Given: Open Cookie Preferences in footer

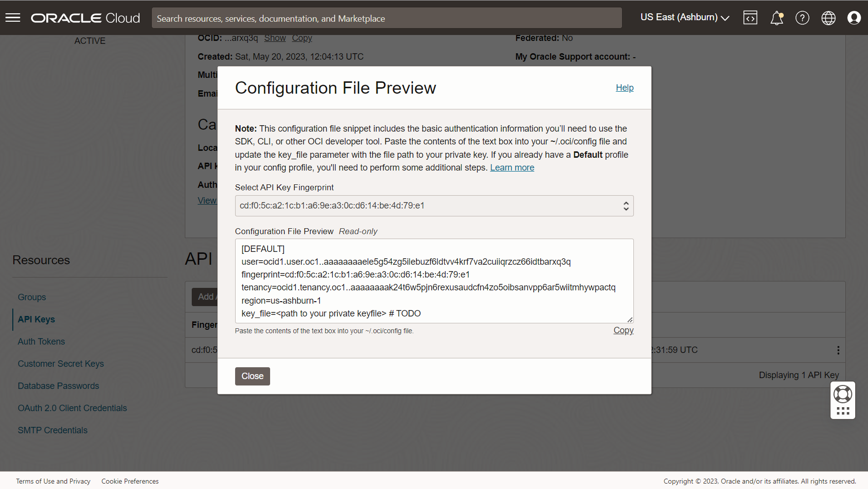Looking at the screenshot, I should coord(130,481).
